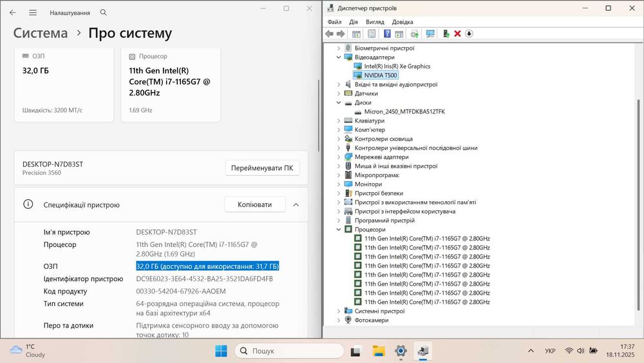The width and height of the screenshot is (644, 363).
Task: Expand the Мережеві адаптери category
Action: (x=339, y=157)
